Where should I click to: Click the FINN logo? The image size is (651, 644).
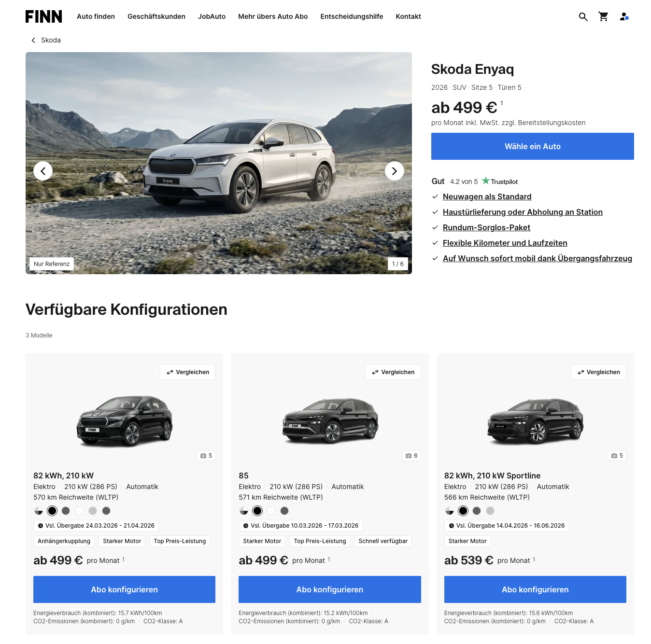click(x=44, y=16)
